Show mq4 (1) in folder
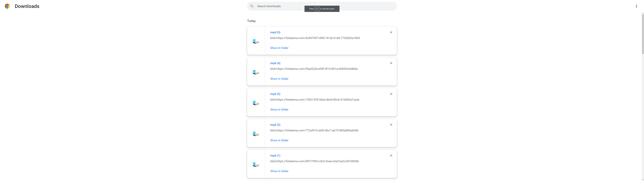Screen dimensions: 644x181 pyautogui.click(x=279, y=171)
